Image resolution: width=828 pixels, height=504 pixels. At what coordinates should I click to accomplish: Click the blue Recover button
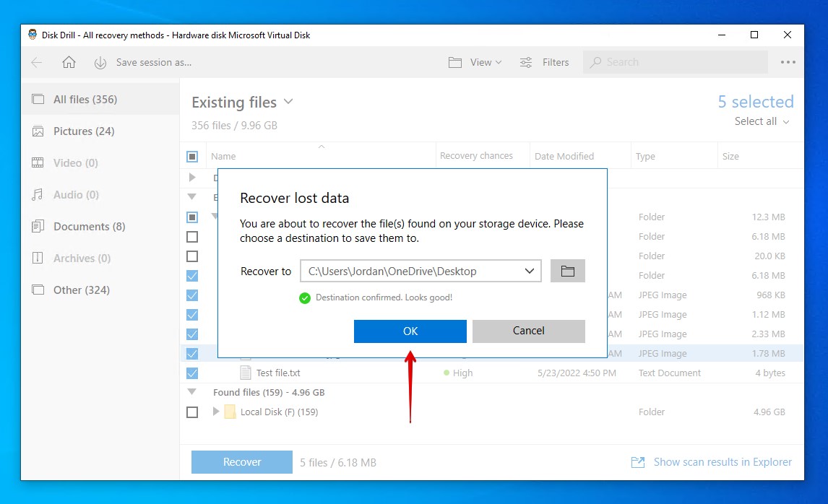pyautogui.click(x=242, y=462)
